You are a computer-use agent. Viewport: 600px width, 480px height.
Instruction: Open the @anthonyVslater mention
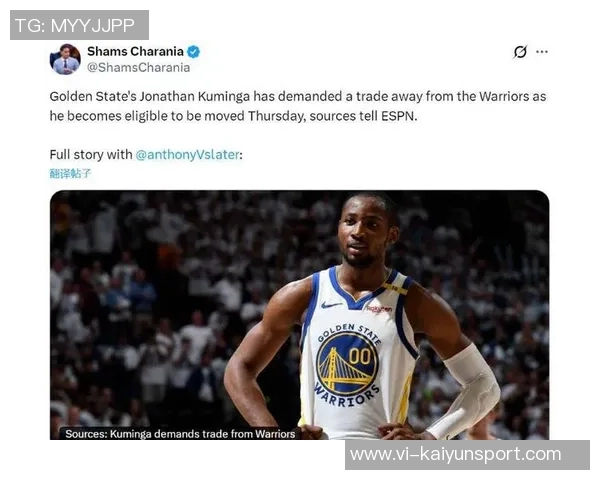[x=188, y=155]
